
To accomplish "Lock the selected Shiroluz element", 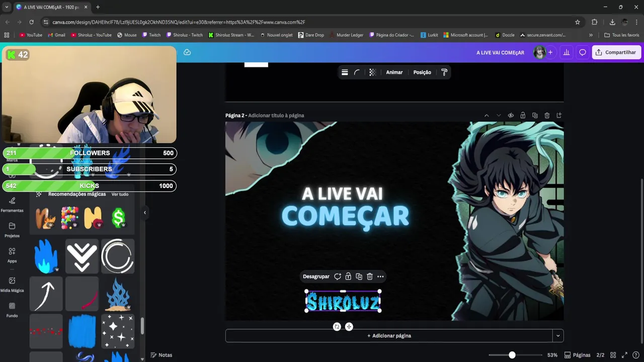I will point(348,277).
